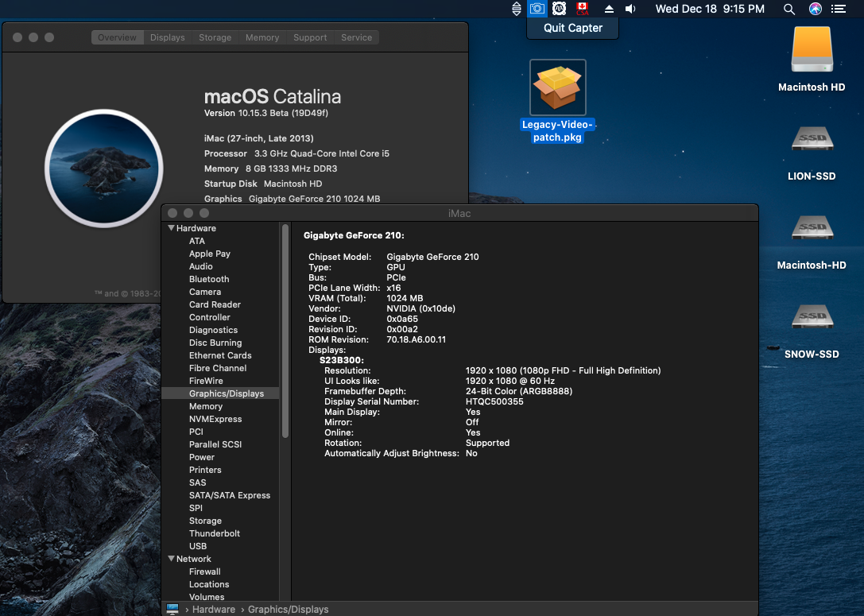
Task: Select Volumes under Network
Action: point(220,597)
